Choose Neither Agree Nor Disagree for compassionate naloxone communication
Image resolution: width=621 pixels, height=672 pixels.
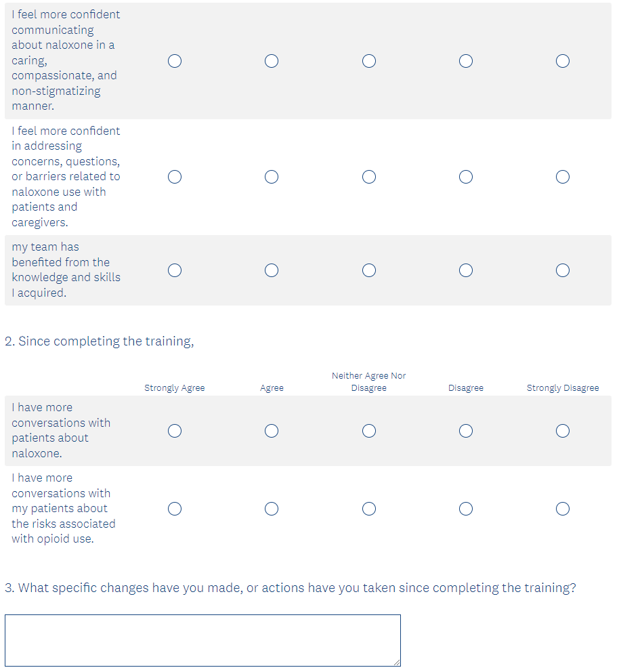coord(369,61)
